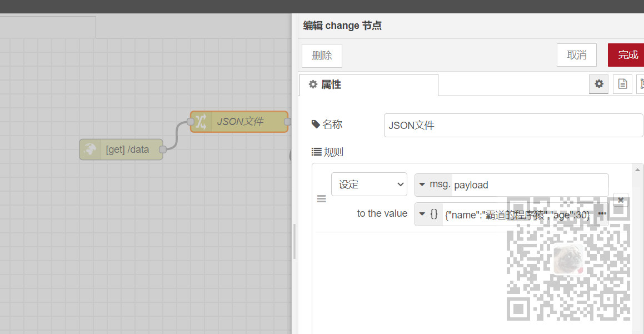The height and width of the screenshot is (334, 644).
Task: Click the 'to the value' label
Action: (382, 213)
